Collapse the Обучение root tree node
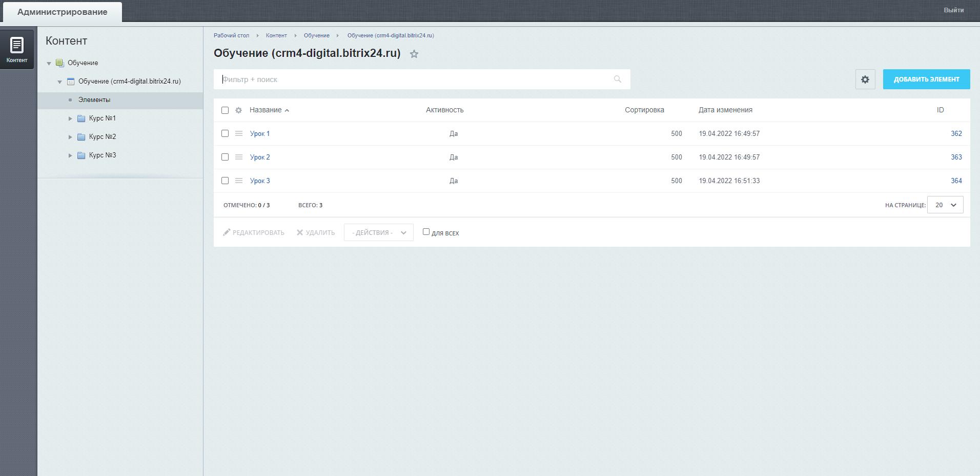The image size is (980, 476). (x=49, y=63)
